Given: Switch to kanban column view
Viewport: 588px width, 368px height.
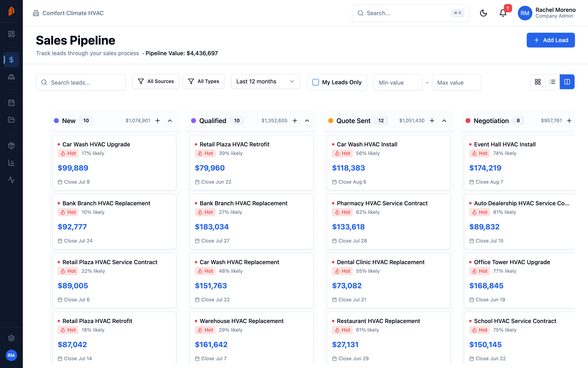Looking at the screenshot, I should coord(567,82).
